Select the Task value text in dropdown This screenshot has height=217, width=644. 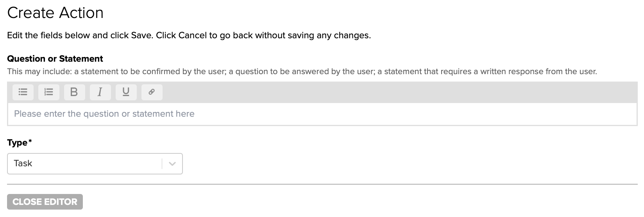coord(23,164)
